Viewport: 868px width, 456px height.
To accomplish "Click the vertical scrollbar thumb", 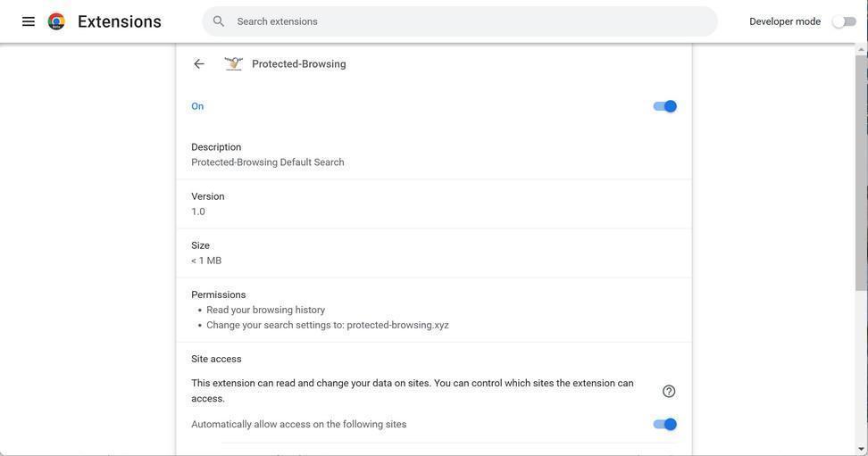I will coord(861,170).
